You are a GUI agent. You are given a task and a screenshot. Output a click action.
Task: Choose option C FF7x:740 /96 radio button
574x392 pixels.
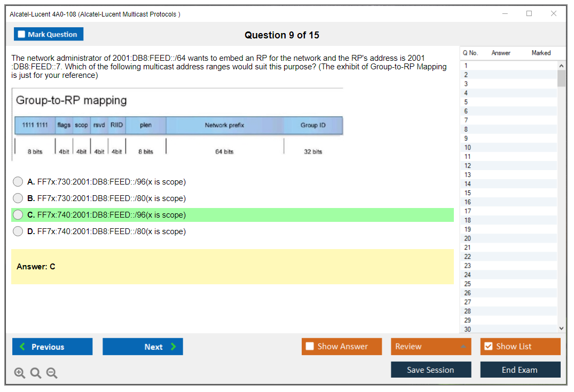click(18, 215)
